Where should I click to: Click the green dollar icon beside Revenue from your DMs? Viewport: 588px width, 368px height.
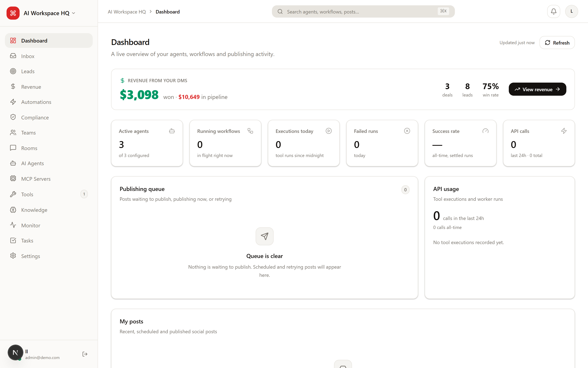(x=122, y=81)
